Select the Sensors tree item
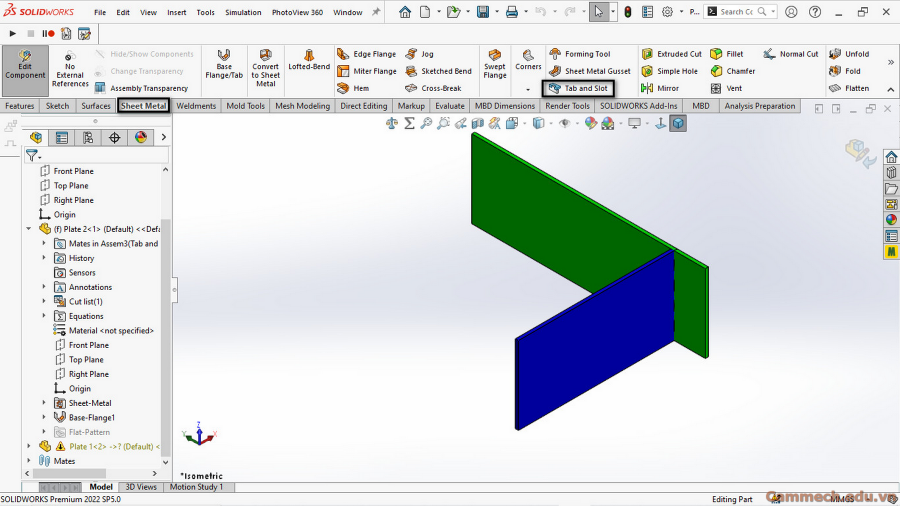Image resolution: width=900 pixels, height=506 pixels. pos(75,273)
